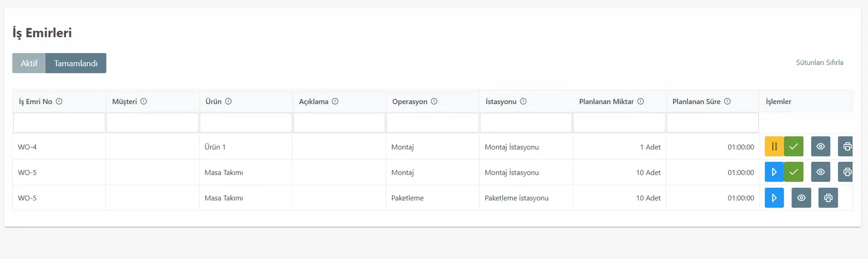Mark WO-4 Ürün 1 order as completed
The height and width of the screenshot is (259, 868).
(794, 147)
